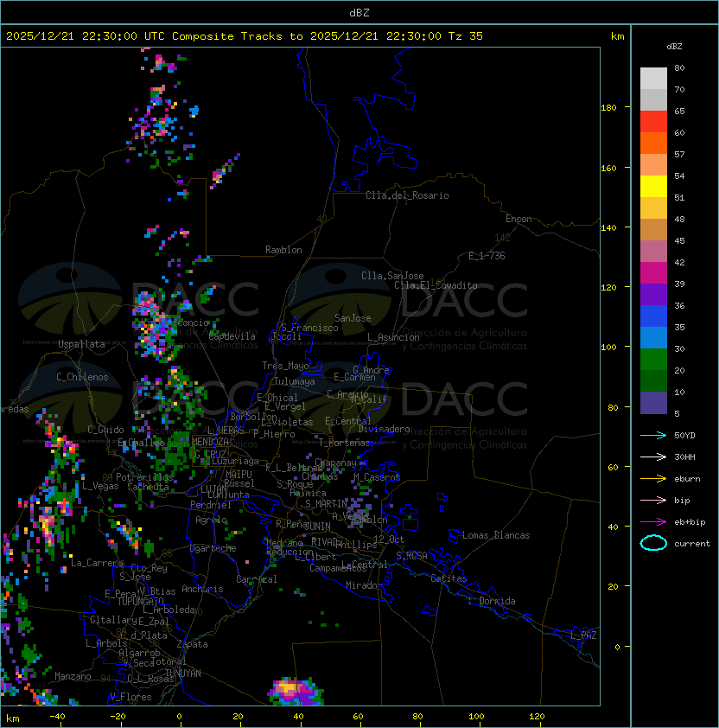
Task: Click the narrow diagonal echo streak north of Ramblon
Action: coord(226,170)
